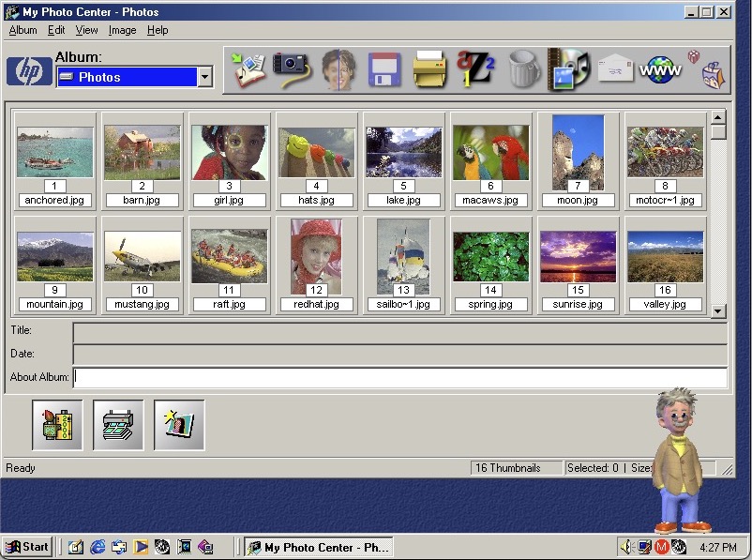Screen dimensions: 752x560
Task: Click the A-Z sort icon
Action: (x=475, y=68)
